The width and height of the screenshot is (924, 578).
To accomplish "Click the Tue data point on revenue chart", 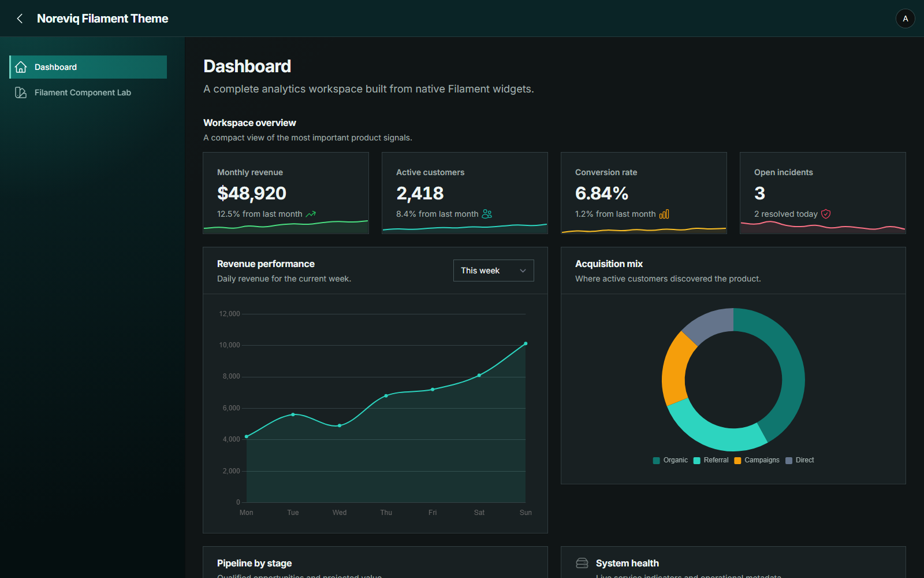I will coord(293,414).
